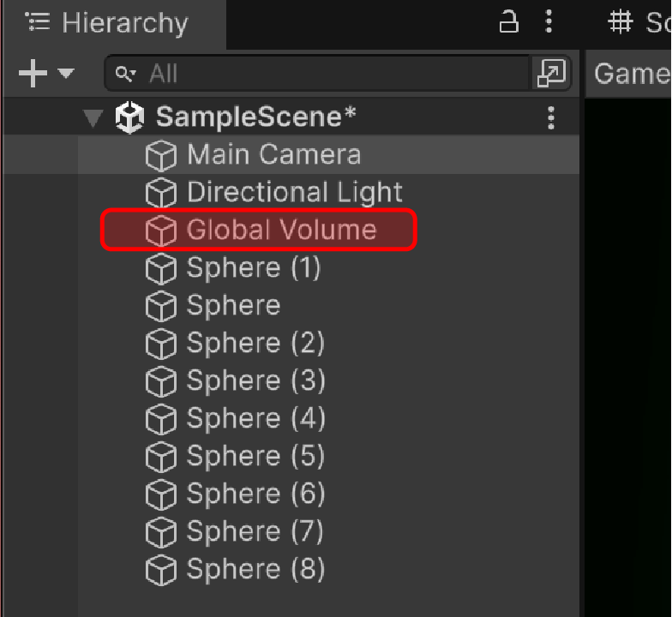Select the Sphere (2) object
This screenshot has height=617, width=672.
[x=255, y=344]
